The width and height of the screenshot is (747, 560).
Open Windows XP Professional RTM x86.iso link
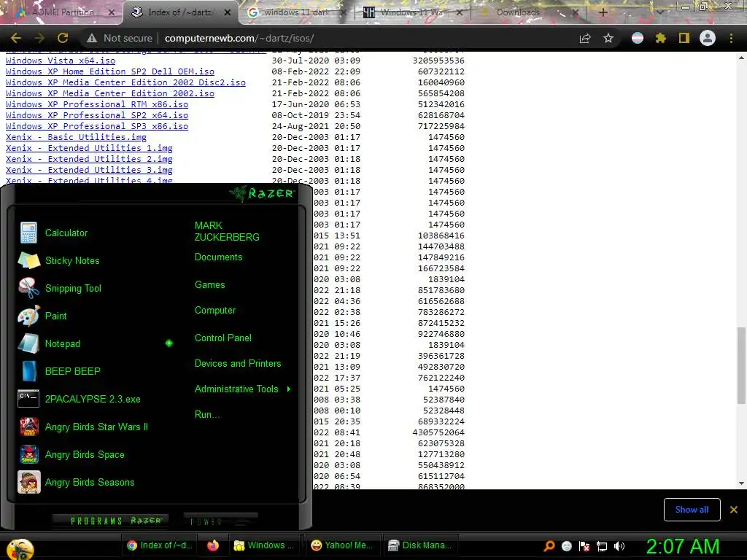[97, 104]
